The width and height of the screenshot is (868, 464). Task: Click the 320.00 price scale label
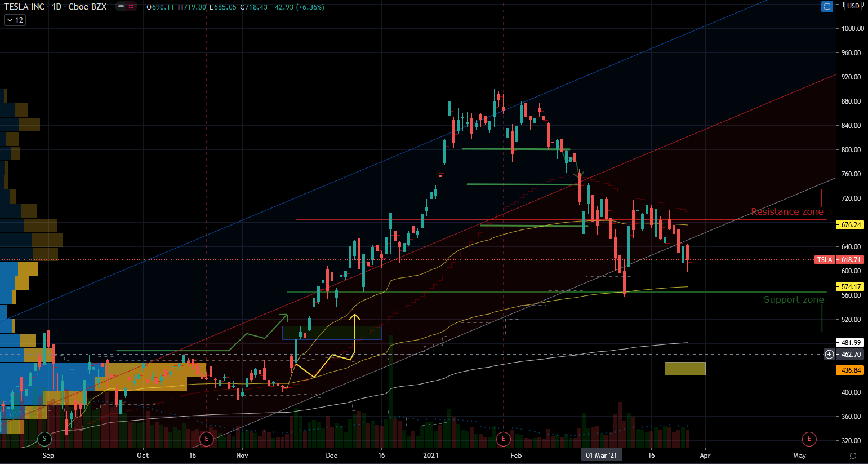(x=851, y=441)
